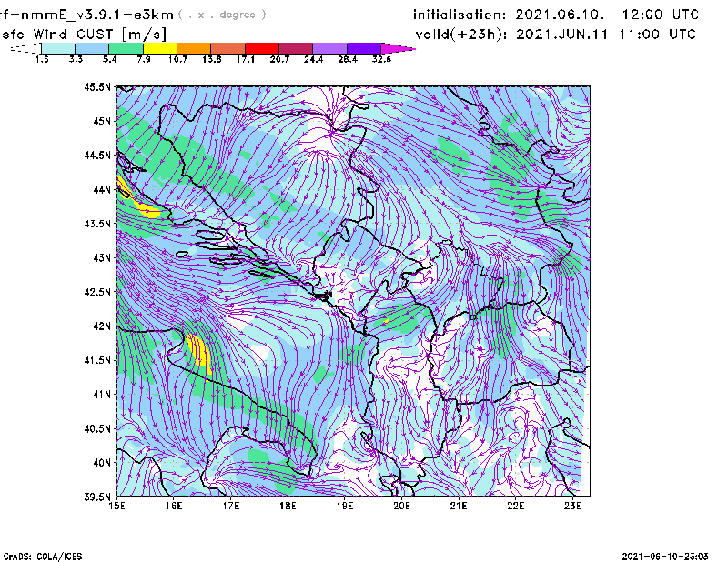Image resolution: width=728 pixels, height=562 pixels.
Task: Click legend value 7.9
Action: [x=144, y=59]
